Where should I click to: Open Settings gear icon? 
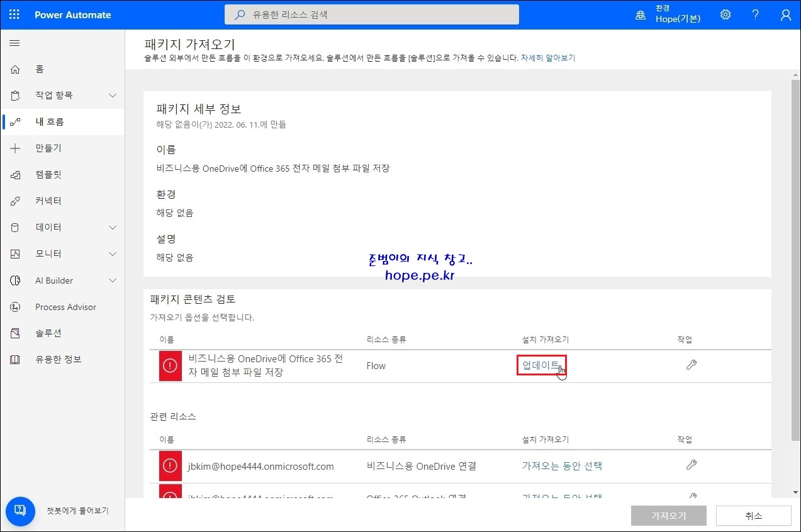coord(725,14)
